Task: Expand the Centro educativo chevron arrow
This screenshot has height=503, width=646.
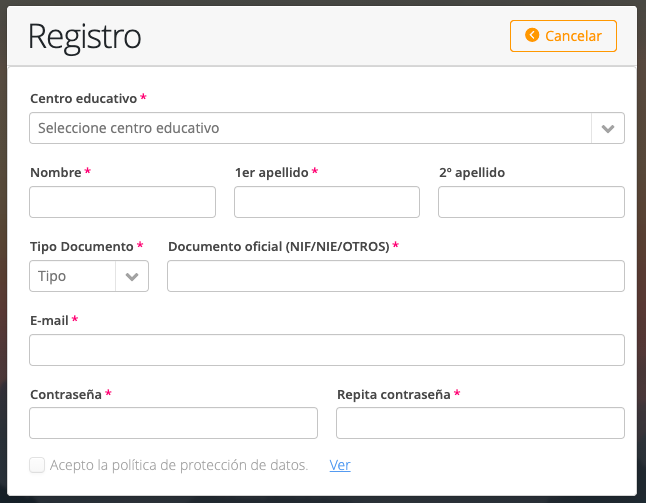Action: [x=608, y=129]
